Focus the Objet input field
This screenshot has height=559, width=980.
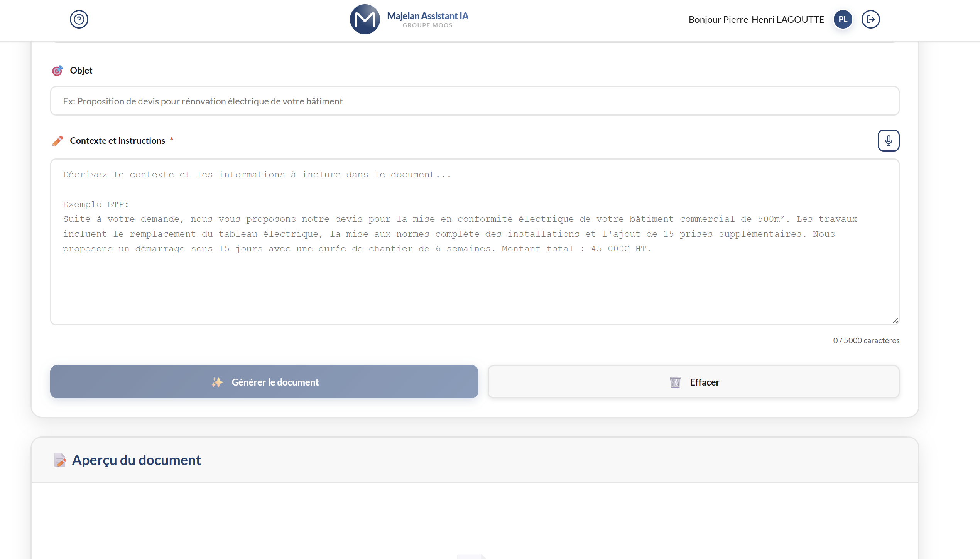[475, 101]
